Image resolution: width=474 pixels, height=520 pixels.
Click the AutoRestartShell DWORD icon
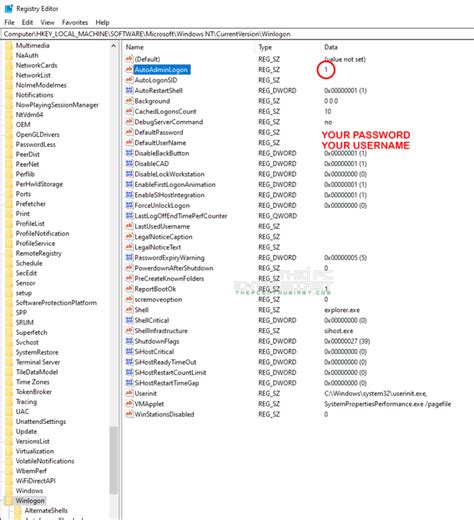(129, 90)
